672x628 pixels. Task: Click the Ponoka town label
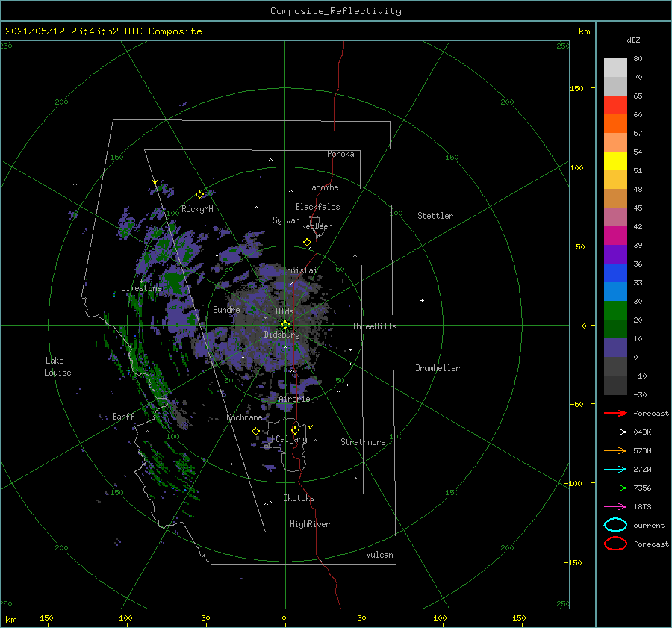340,154
